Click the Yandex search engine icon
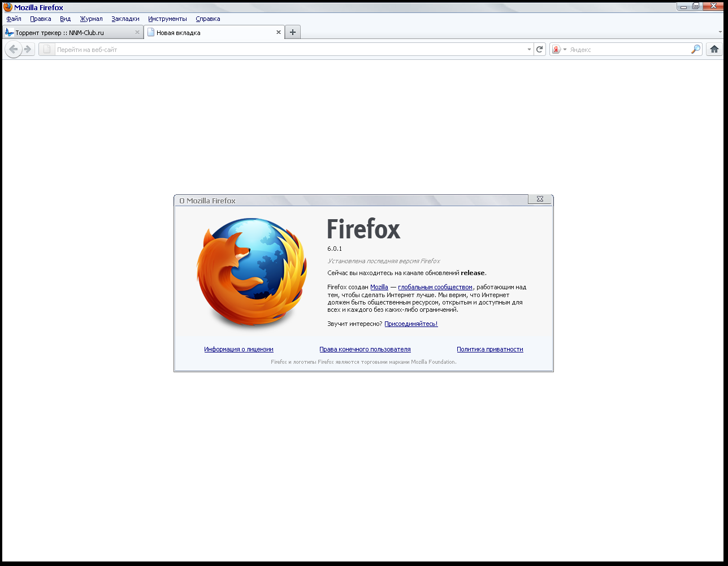 (556, 49)
